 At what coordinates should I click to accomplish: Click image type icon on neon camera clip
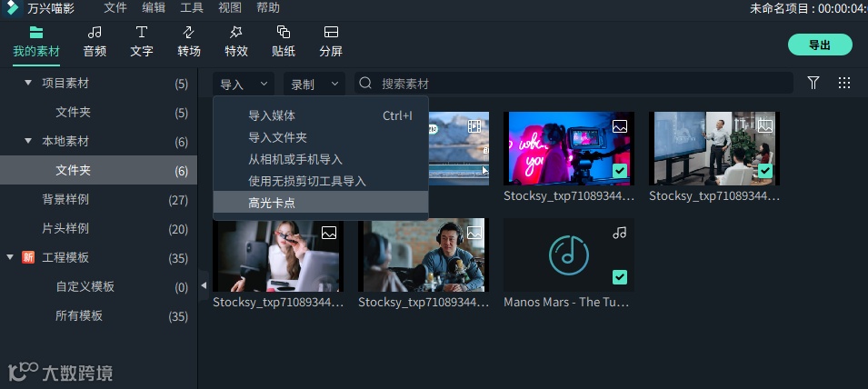point(620,126)
